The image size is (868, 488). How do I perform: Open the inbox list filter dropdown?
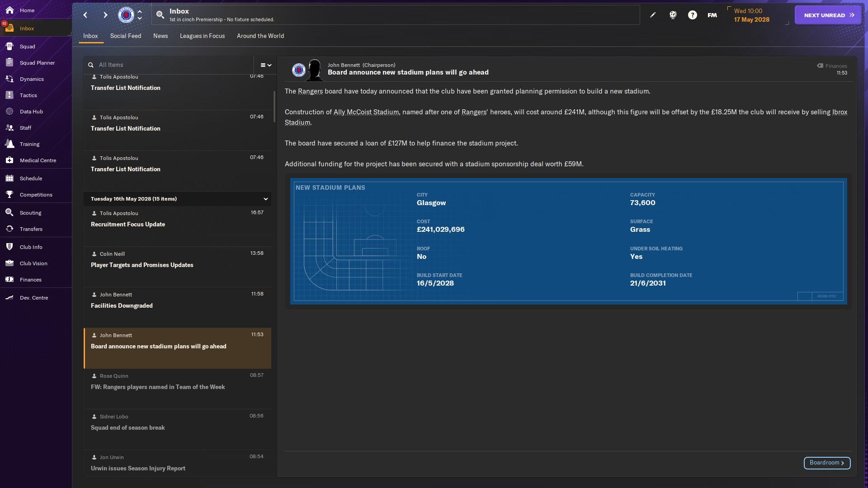[x=266, y=65]
